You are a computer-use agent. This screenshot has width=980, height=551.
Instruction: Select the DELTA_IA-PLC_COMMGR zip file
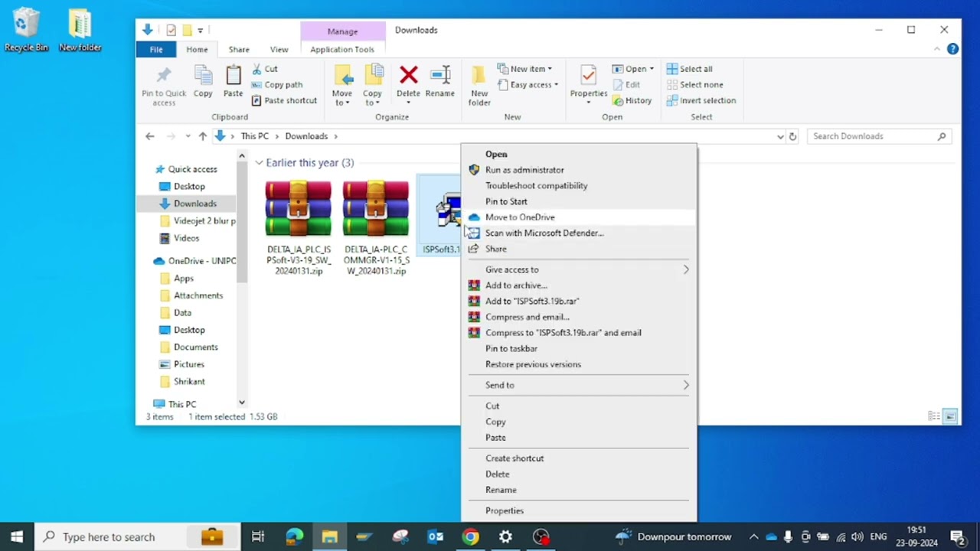376,227
